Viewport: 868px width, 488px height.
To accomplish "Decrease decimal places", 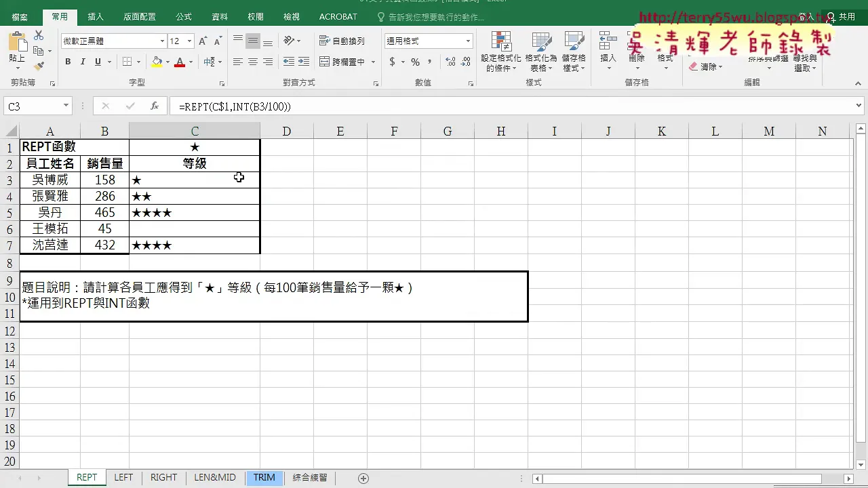I will [x=465, y=62].
